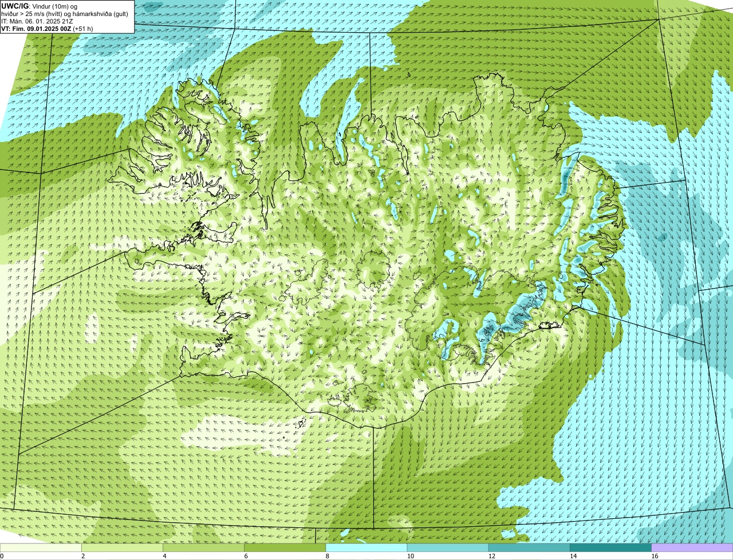
Task: Click the 'UWC/IG: Vindur (10m) og' title line
Action: 39,6
